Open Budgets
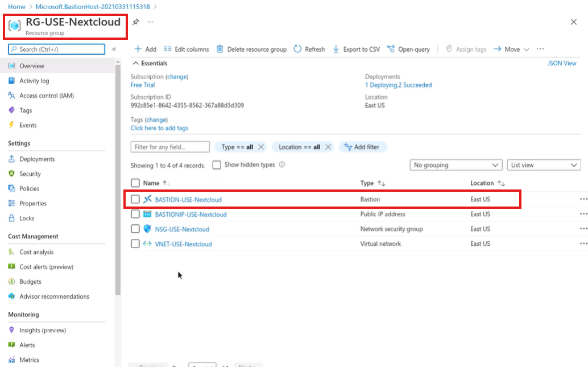The height and width of the screenshot is (367, 588). pos(30,282)
